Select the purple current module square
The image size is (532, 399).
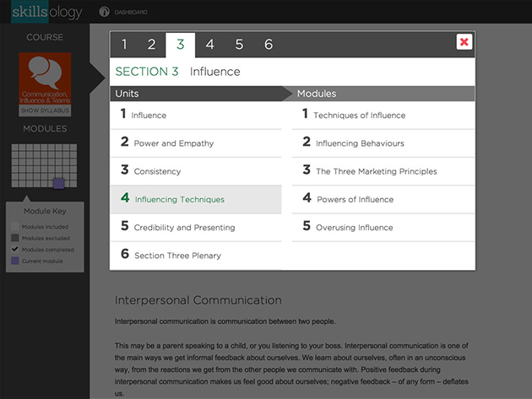coord(58,183)
